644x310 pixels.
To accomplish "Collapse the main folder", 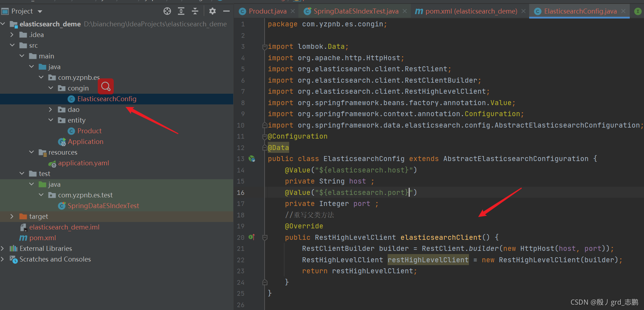I will (22, 56).
